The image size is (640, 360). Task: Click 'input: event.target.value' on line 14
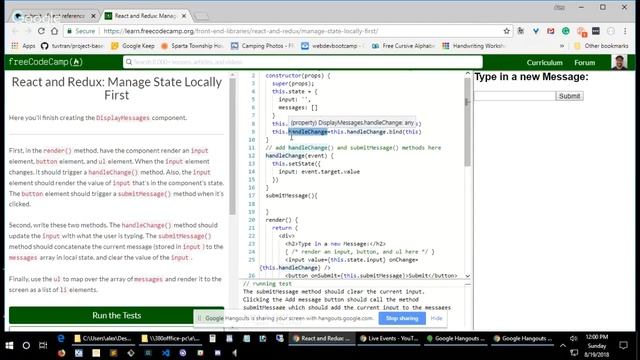coord(319,172)
